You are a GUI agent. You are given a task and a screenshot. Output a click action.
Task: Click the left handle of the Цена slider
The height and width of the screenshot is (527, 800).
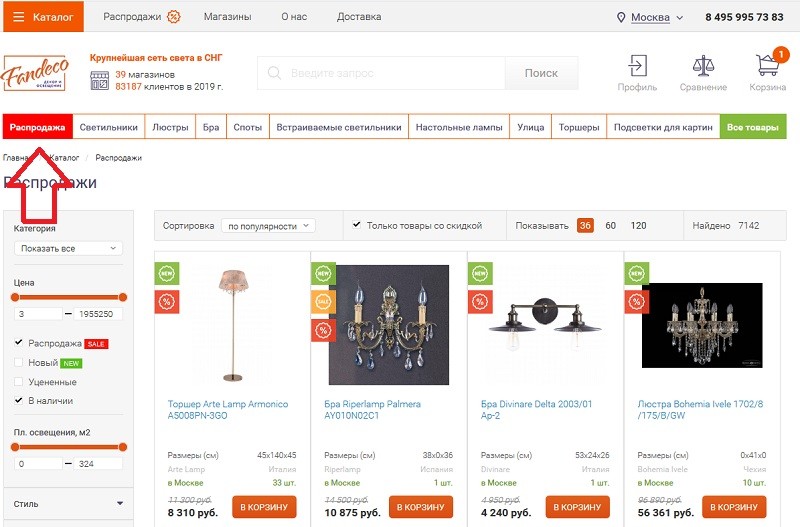pyautogui.click(x=15, y=297)
